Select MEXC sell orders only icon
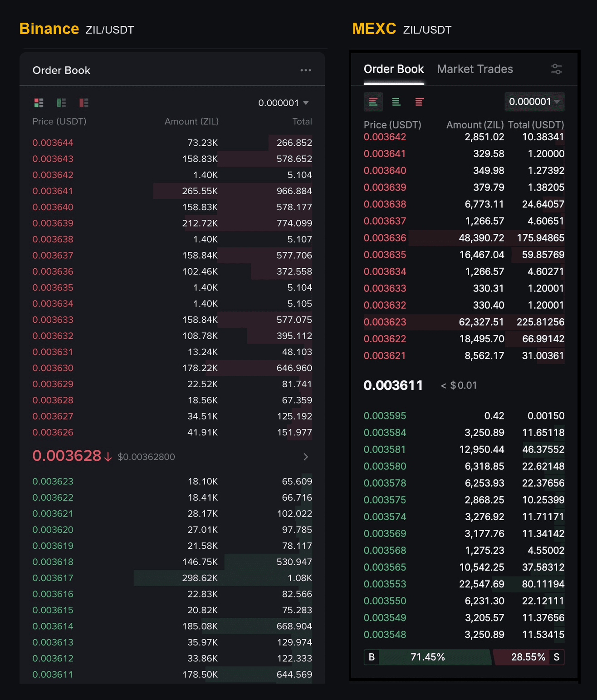597x700 pixels. pos(419,102)
